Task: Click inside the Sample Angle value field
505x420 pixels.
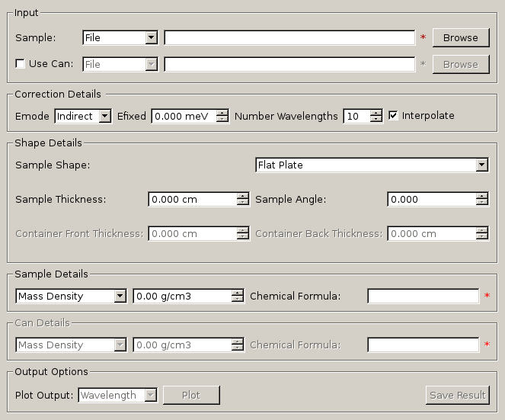Action: tap(431, 199)
